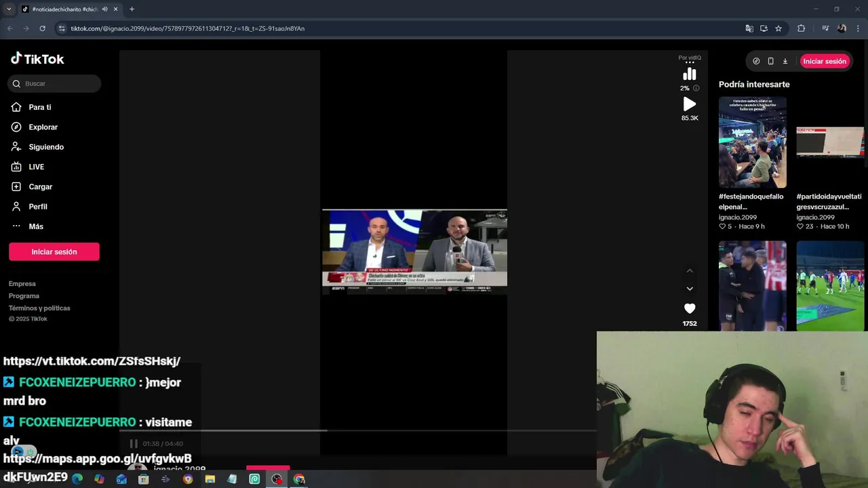Image resolution: width=868 pixels, height=488 pixels.
Task: Open the media controls icon
Action: 825,28
